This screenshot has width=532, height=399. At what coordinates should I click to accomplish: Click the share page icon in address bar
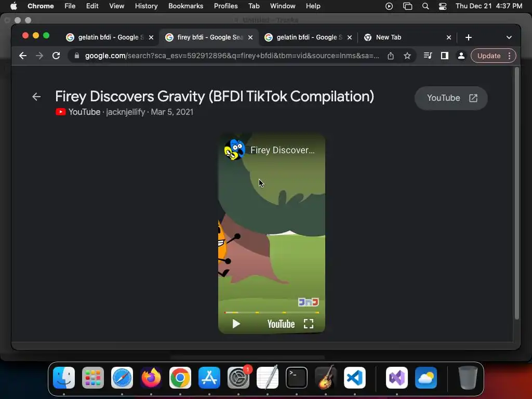click(x=391, y=56)
